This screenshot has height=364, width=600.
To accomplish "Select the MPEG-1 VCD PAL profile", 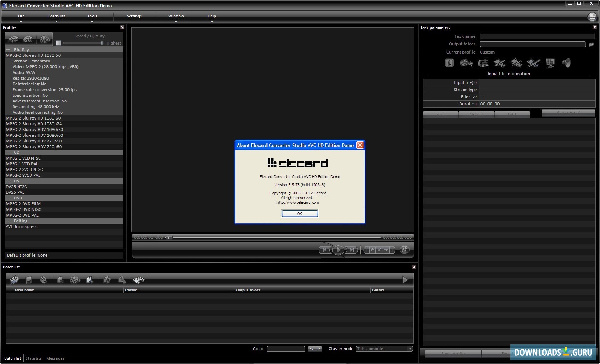I will 64,164.
